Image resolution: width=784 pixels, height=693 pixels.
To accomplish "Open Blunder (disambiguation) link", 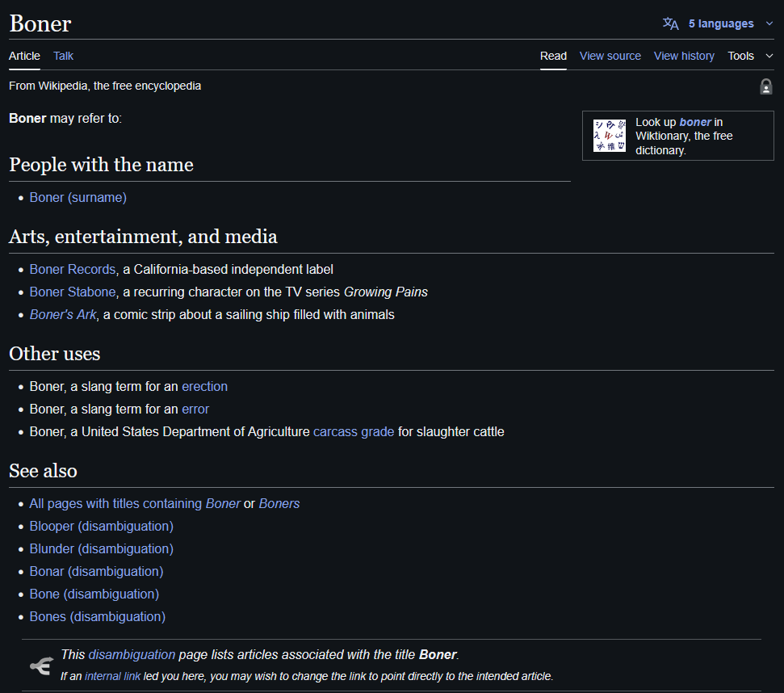I will [102, 548].
